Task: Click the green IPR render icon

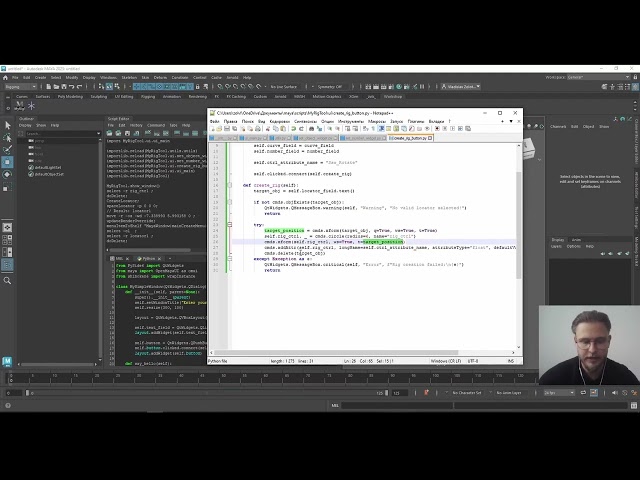Action: click(399, 87)
